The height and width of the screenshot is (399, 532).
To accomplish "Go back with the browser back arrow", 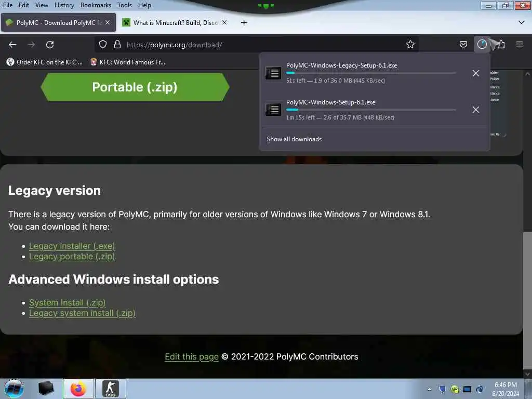I will [x=12, y=45].
